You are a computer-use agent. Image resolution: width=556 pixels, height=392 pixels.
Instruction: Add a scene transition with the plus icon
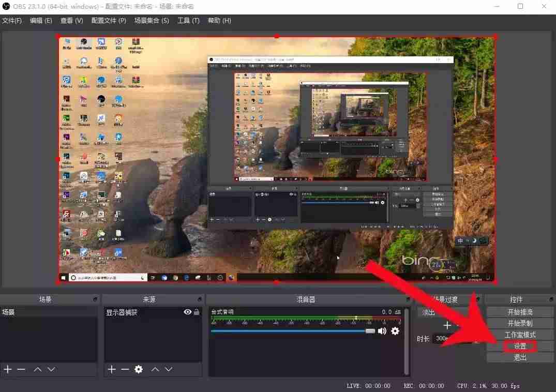tap(447, 325)
